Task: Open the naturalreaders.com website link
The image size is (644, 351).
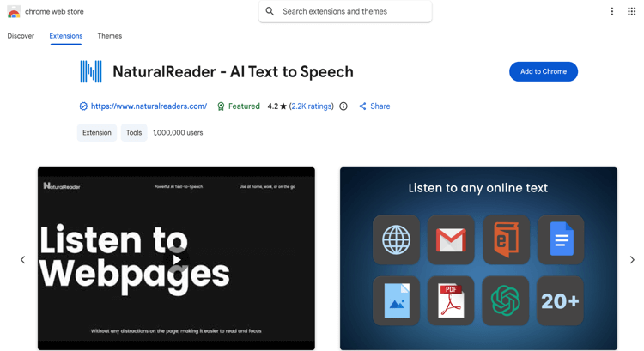Action: click(x=149, y=106)
